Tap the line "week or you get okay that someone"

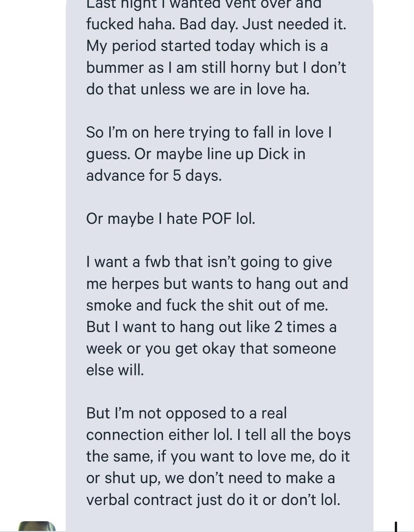(211, 348)
